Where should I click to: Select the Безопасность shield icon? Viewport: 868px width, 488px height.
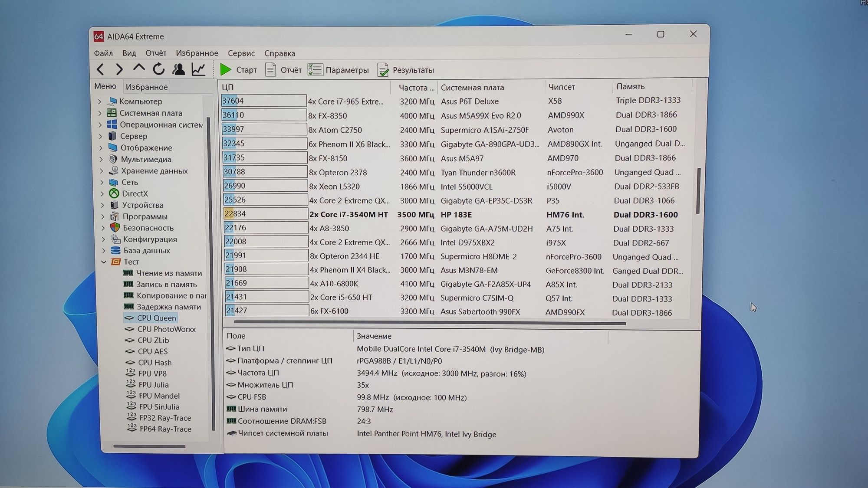(x=115, y=227)
